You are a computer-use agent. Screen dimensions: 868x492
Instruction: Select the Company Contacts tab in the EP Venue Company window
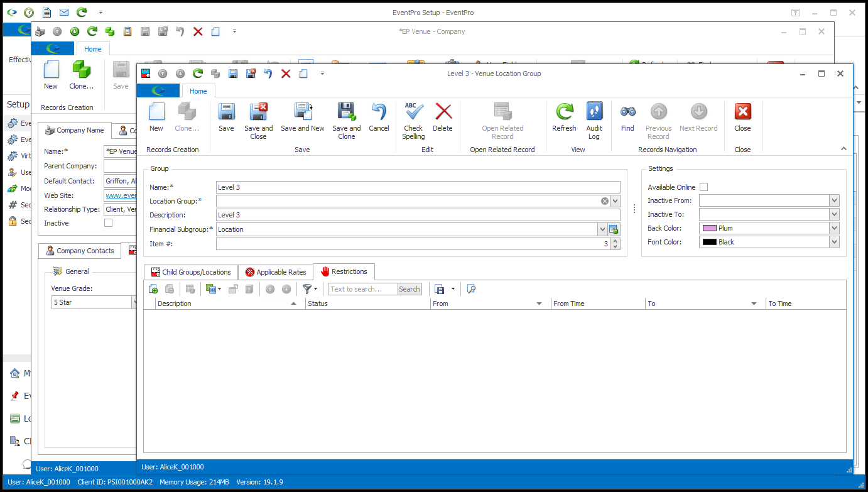(x=79, y=251)
